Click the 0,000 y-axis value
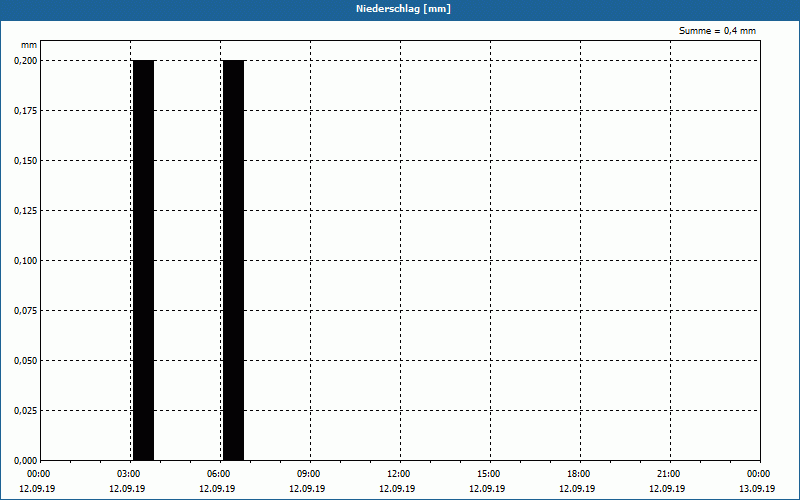800x500 pixels. click(x=26, y=461)
